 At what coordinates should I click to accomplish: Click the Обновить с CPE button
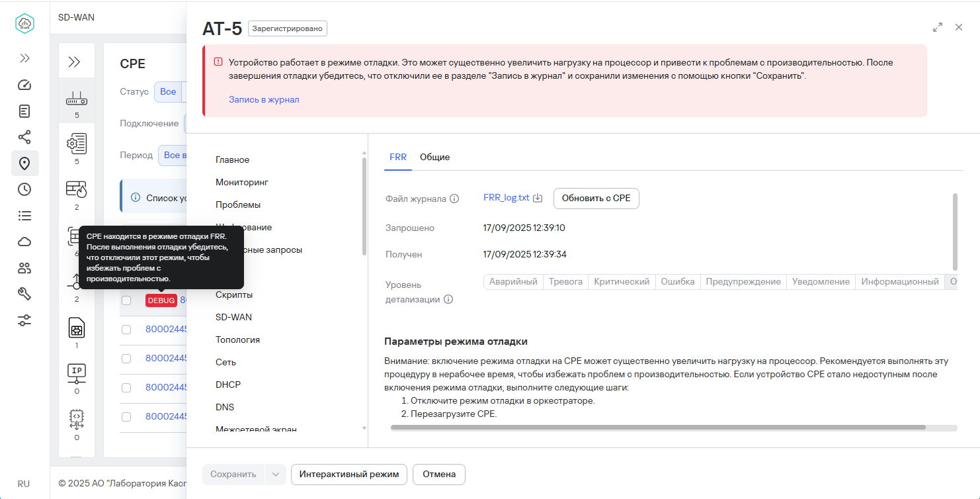(x=596, y=198)
